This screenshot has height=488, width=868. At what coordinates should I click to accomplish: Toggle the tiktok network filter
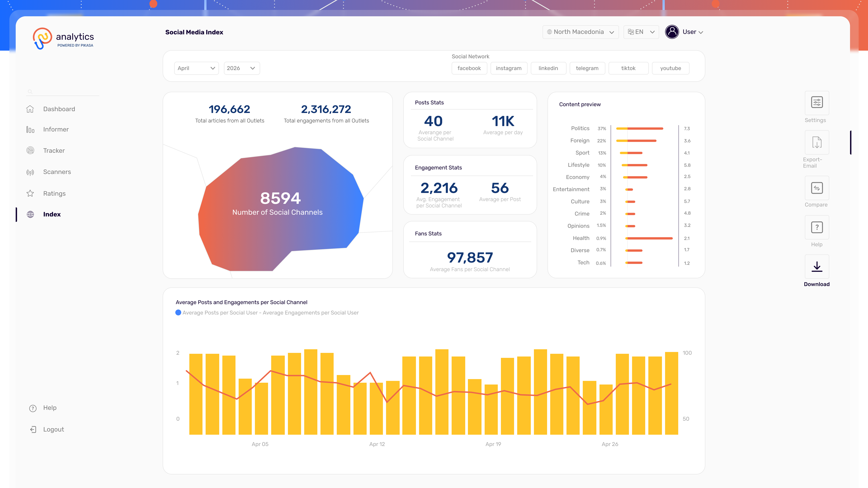point(628,68)
